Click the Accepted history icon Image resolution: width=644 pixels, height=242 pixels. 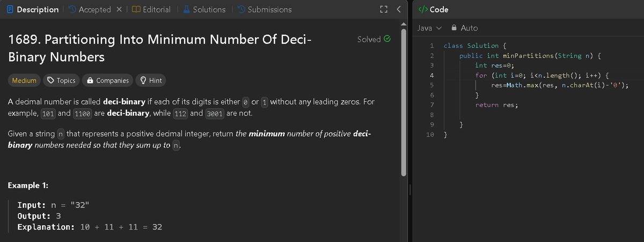tap(72, 9)
